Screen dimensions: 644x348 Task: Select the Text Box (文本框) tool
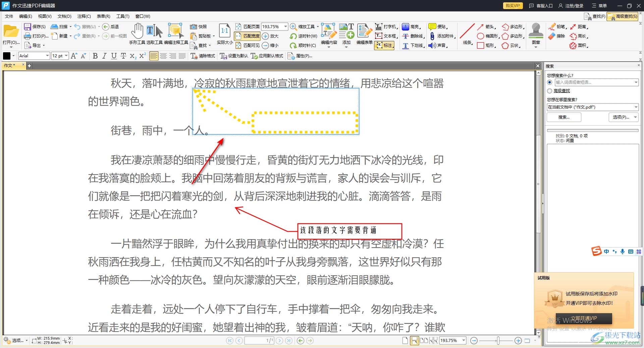coord(386,36)
